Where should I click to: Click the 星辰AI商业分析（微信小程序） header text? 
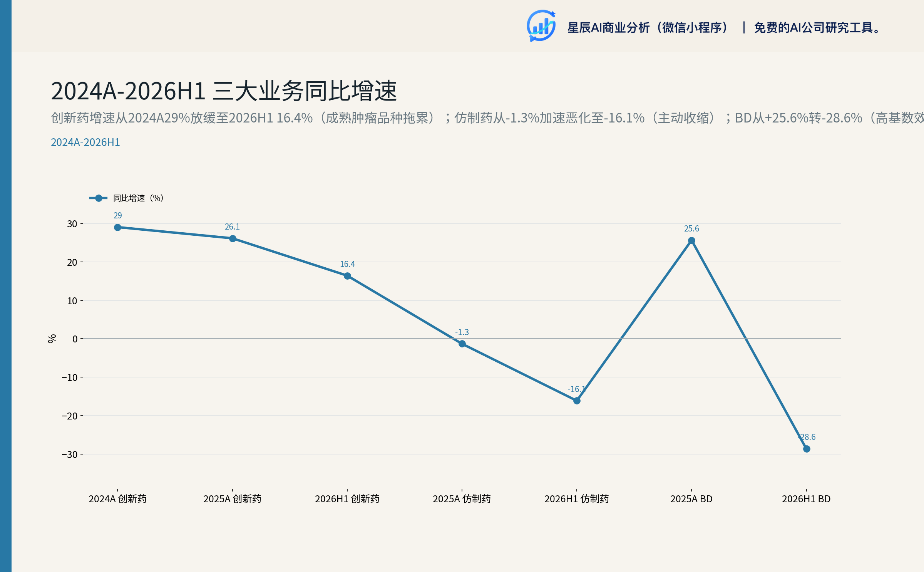pyautogui.click(x=648, y=28)
